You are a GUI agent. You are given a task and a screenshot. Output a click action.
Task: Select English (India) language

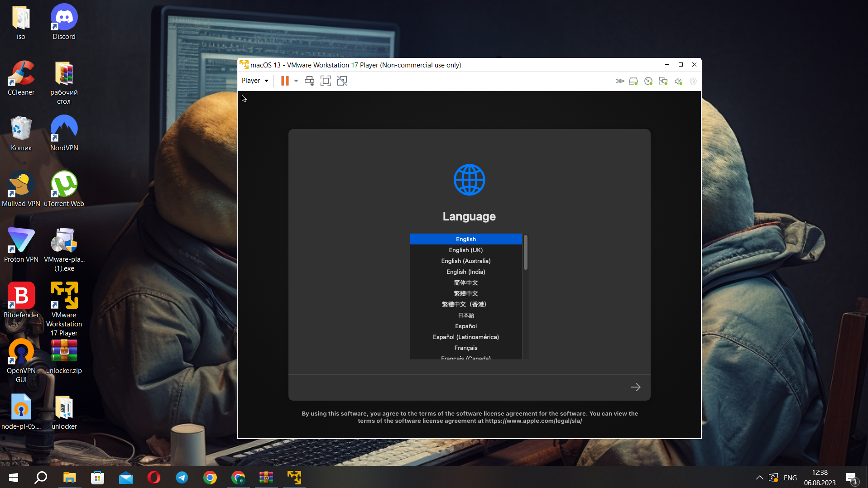(466, 272)
